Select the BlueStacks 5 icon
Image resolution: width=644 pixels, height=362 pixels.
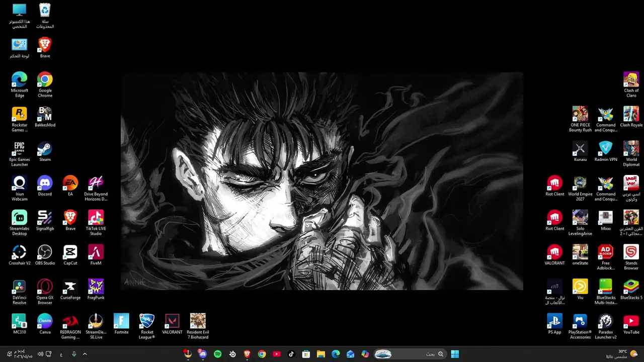coord(631,290)
